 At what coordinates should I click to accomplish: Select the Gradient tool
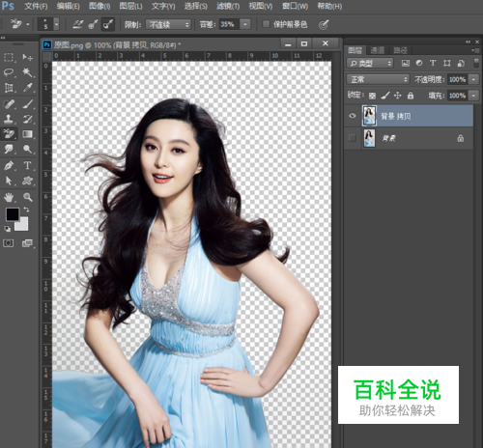tap(27, 134)
